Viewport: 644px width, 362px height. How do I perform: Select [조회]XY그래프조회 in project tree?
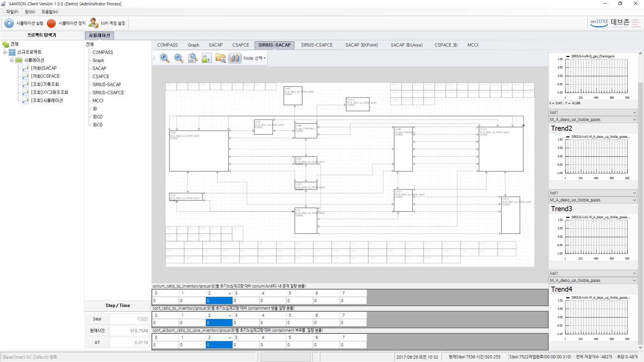[49, 92]
